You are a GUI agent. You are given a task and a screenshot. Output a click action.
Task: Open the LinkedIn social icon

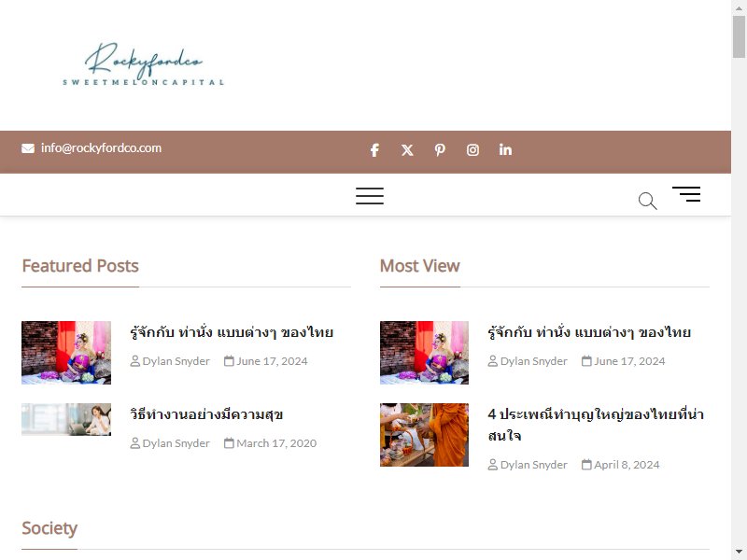click(505, 149)
